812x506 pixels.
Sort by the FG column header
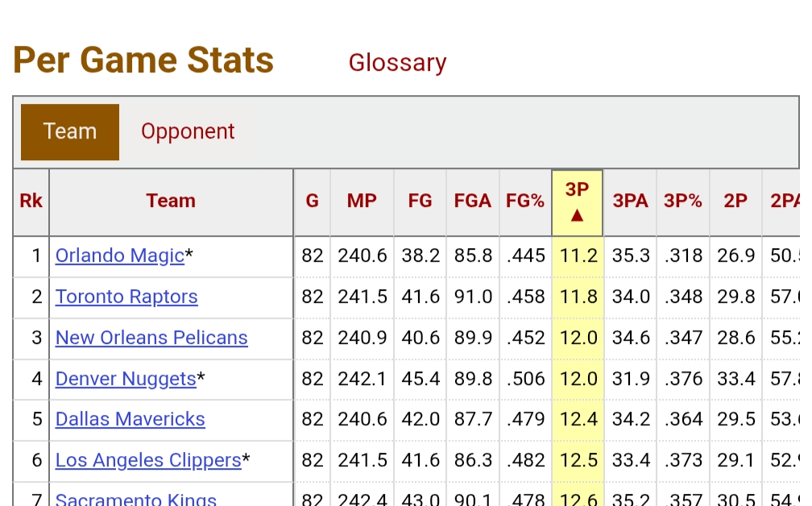[420, 201]
